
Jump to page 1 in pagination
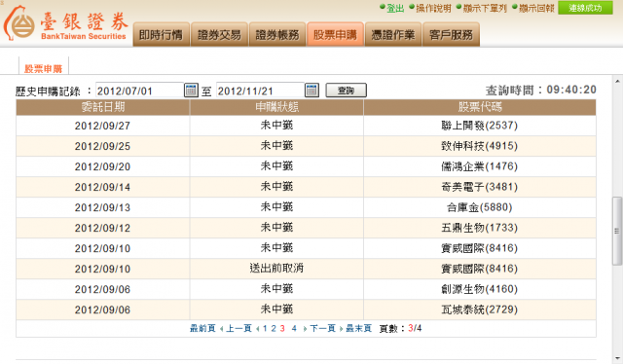(265, 328)
